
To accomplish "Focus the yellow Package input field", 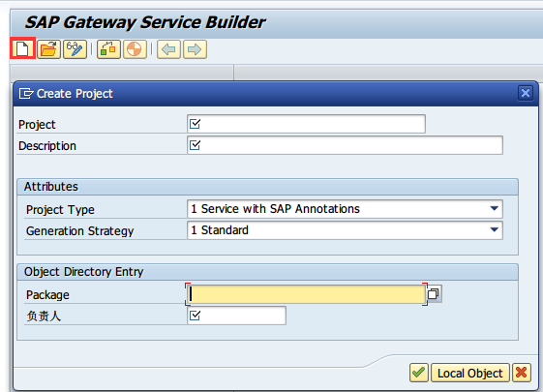I will [x=306, y=294].
